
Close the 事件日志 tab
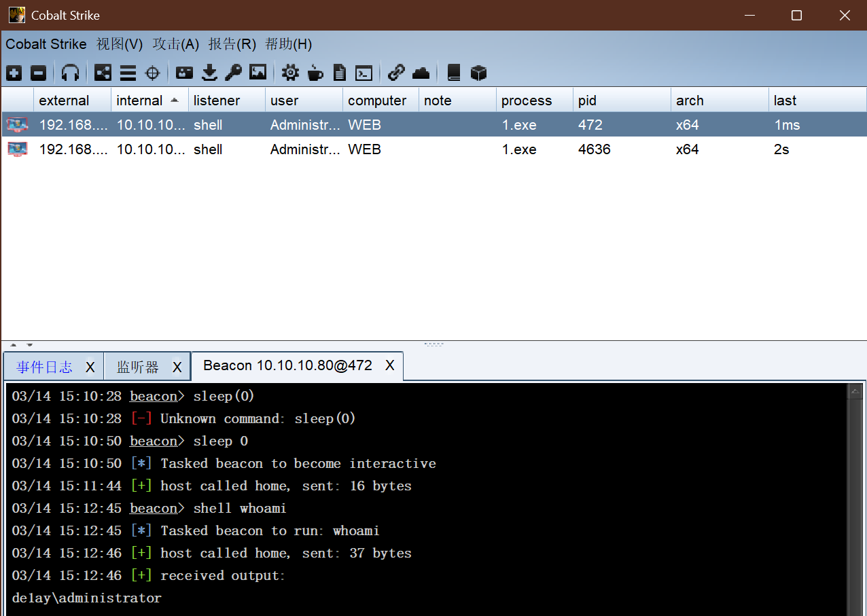[90, 367]
